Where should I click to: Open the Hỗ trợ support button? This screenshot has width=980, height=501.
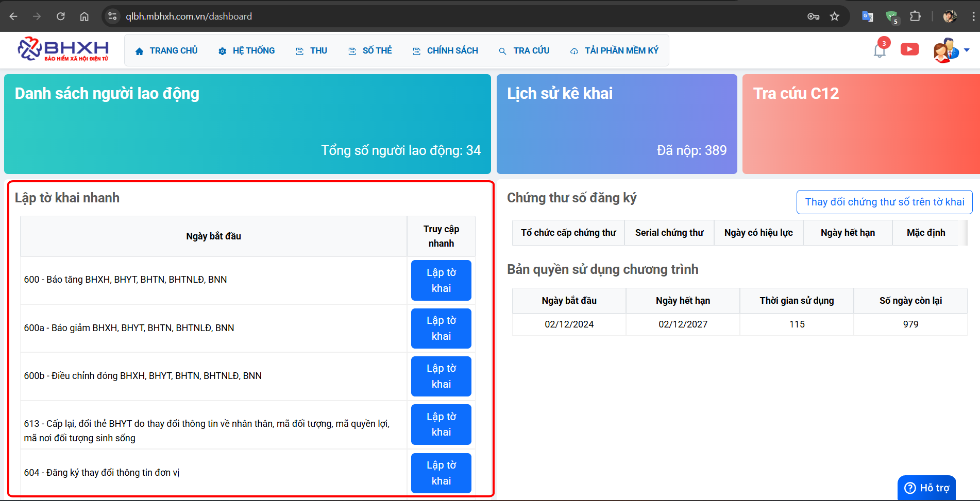[x=927, y=488]
